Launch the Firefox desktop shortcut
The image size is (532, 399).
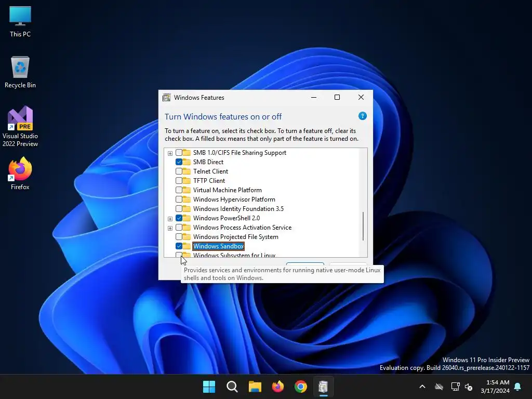point(20,174)
